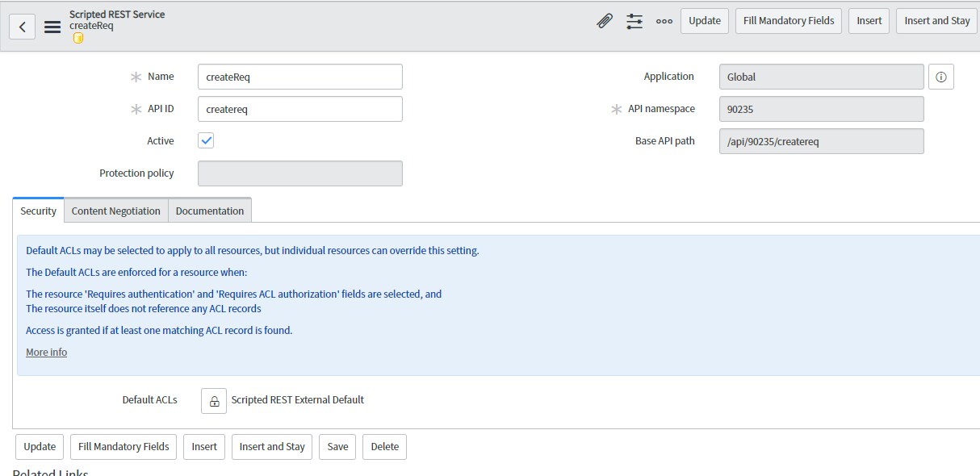Viewport: 980px width, 476px height.
Task: Open the Documentation tab
Action: point(209,211)
